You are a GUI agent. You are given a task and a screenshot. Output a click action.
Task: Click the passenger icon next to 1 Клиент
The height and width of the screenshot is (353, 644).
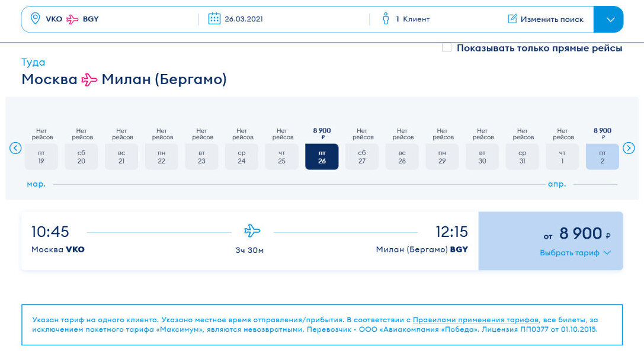386,18
